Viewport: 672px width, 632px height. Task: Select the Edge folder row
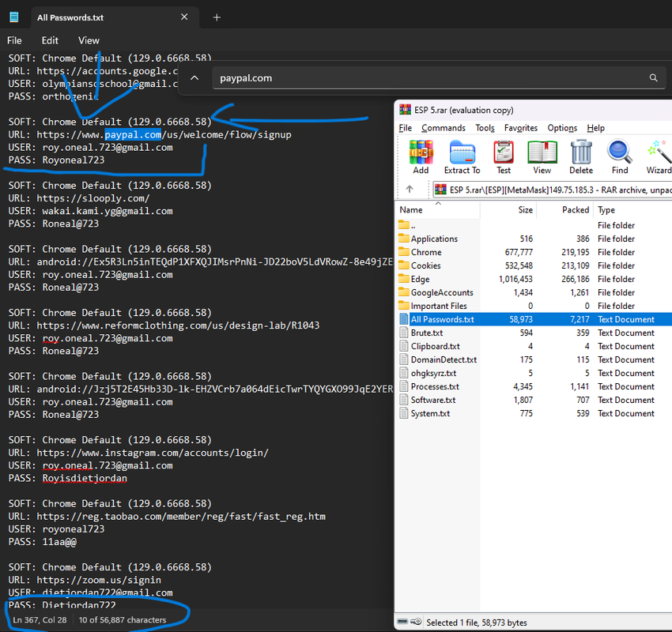[534, 279]
